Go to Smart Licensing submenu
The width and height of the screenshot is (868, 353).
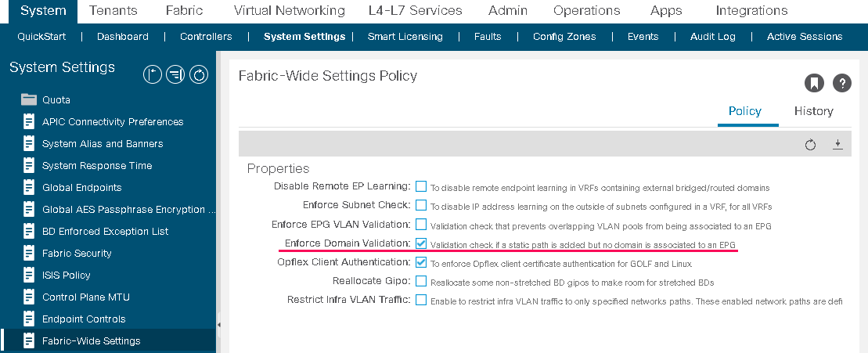(x=405, y=37)
